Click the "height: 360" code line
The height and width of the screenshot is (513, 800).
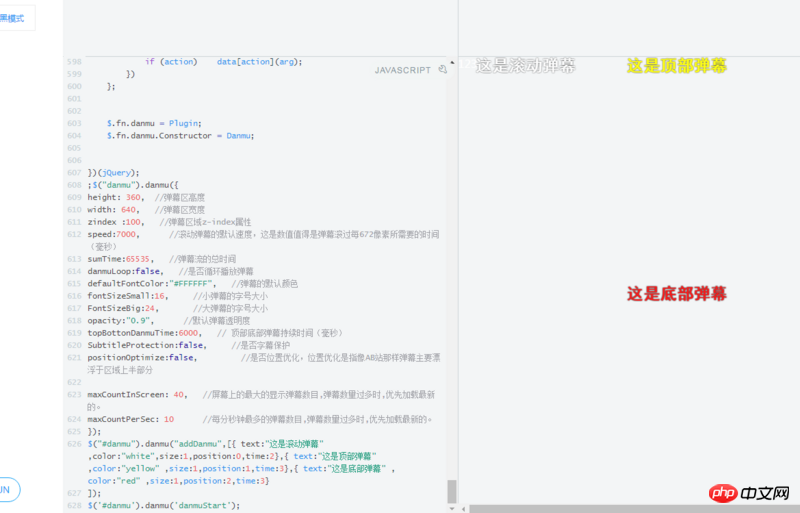point(146,198)
